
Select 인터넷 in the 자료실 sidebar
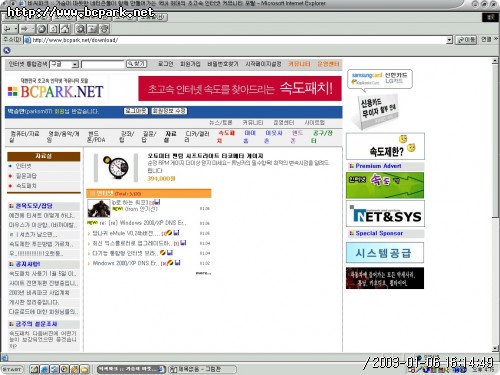click(x=24, y=166)
